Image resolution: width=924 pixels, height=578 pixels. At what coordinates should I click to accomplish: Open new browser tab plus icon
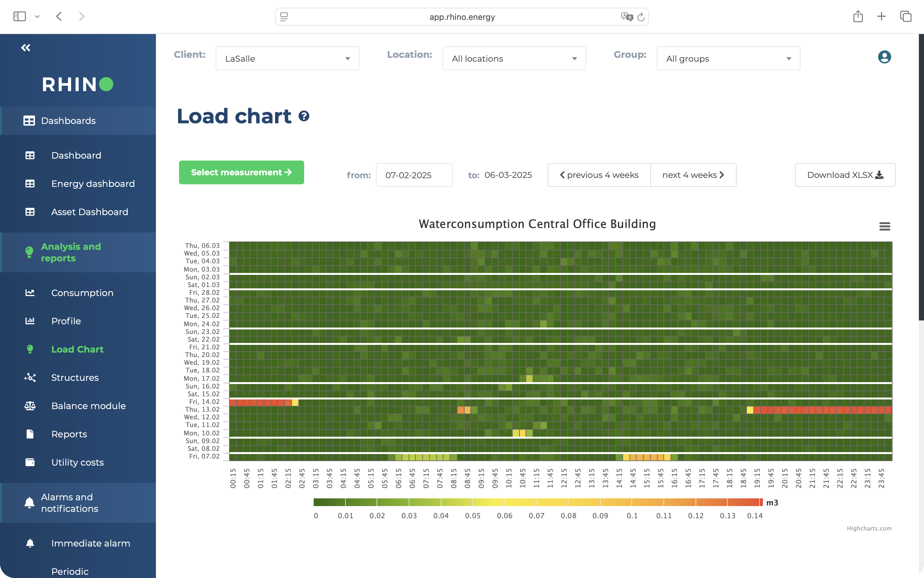tap(881, 16)
